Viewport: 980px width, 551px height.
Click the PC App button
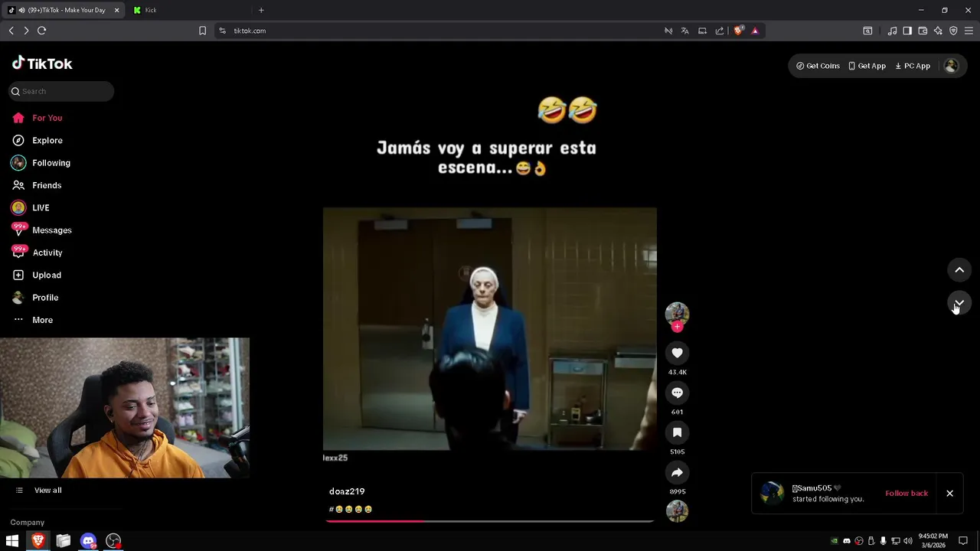click(x=913, y=66)
